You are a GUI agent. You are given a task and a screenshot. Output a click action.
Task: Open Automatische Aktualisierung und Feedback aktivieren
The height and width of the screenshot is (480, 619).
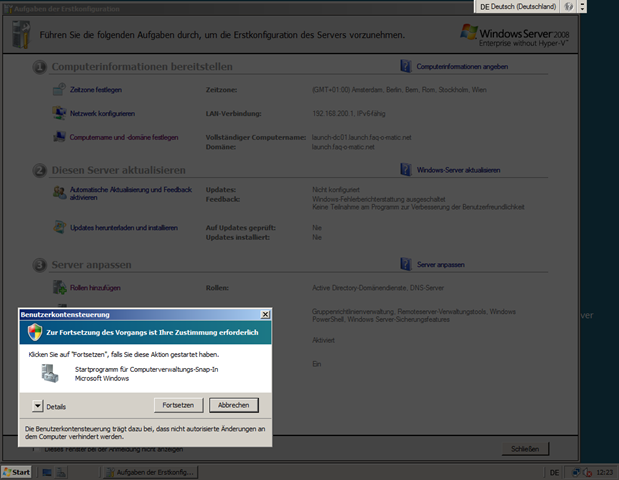(131, 193)
